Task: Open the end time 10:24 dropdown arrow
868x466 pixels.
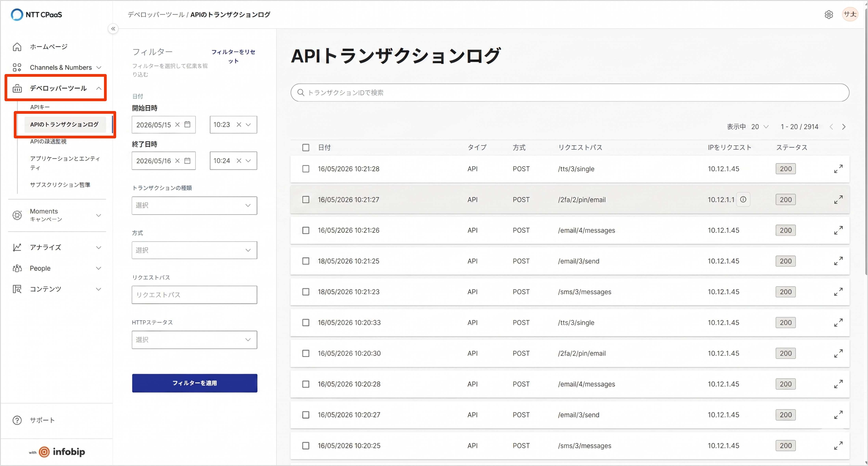Action: [248, 161]
